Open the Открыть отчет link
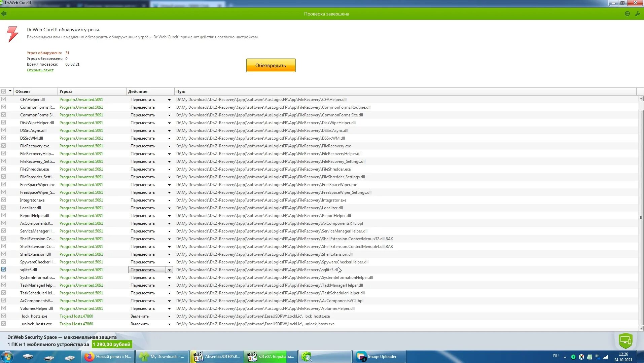The image size is (644, 363). tap(40, 70)
